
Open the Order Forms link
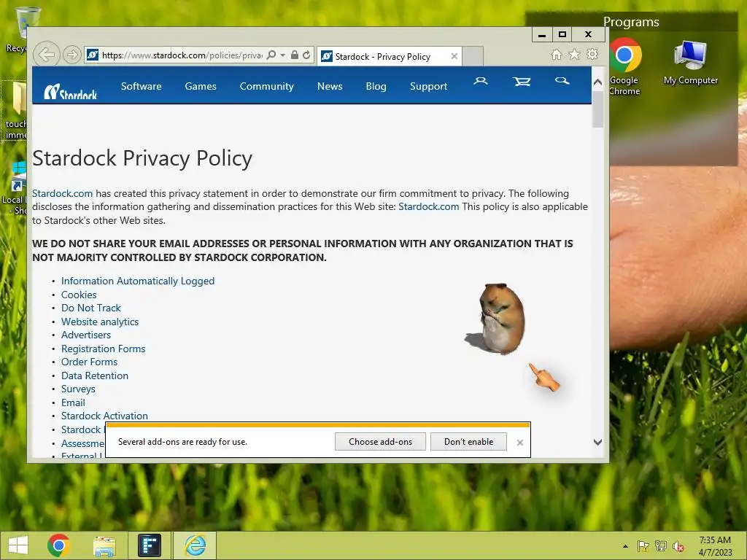[x=89, y=362]
